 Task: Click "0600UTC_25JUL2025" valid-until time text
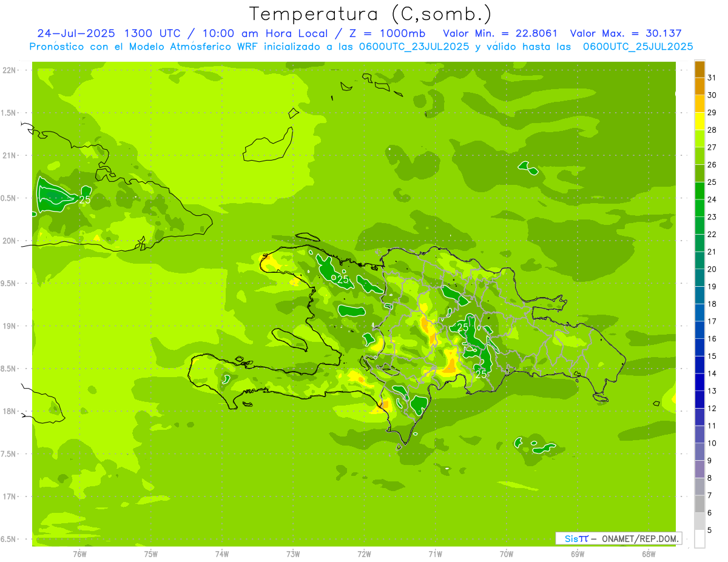(x=638, y=46)
